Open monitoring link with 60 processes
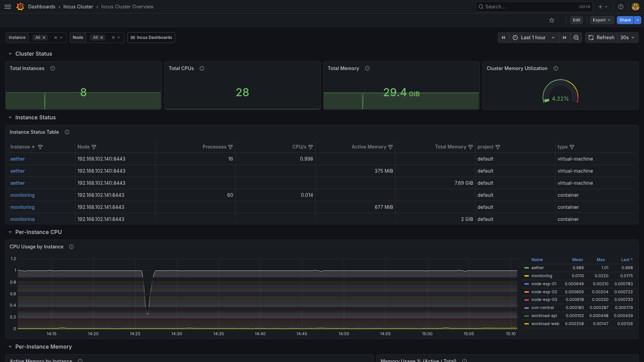Viewport: 644px width, 362px height. [22, 195]
